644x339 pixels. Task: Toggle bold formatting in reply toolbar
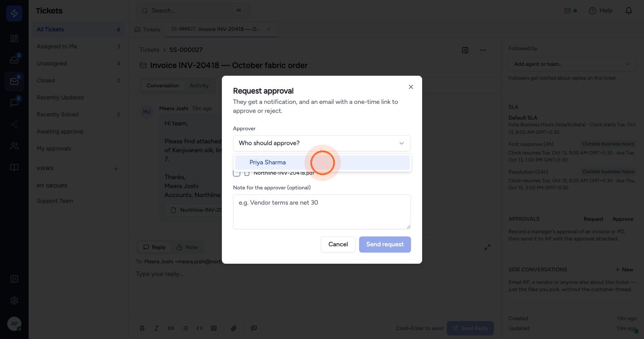[x=142, y=328]
